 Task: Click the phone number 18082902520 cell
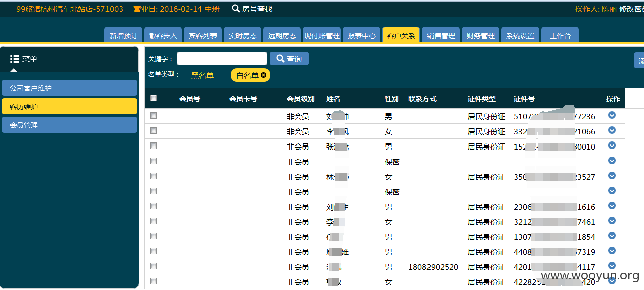(434, 267)
